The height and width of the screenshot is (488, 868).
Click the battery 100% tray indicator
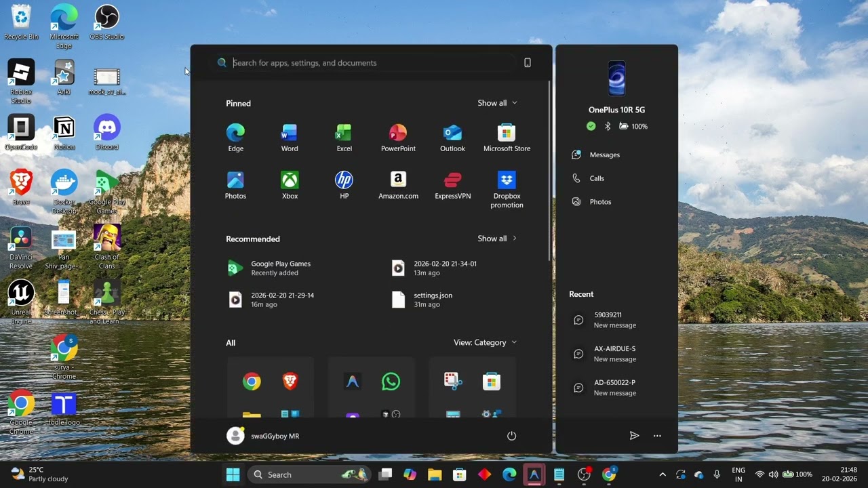(797, 474)
